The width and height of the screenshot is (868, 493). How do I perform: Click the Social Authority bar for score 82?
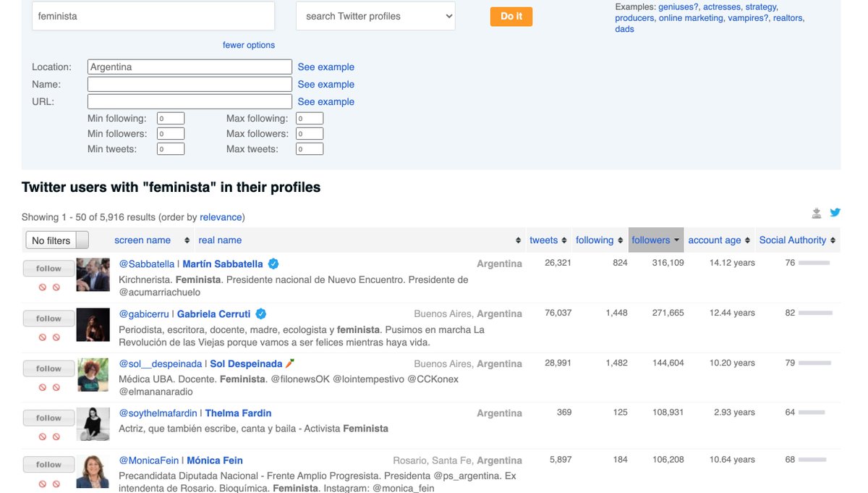pyautogui.click(x=815, y=313)
